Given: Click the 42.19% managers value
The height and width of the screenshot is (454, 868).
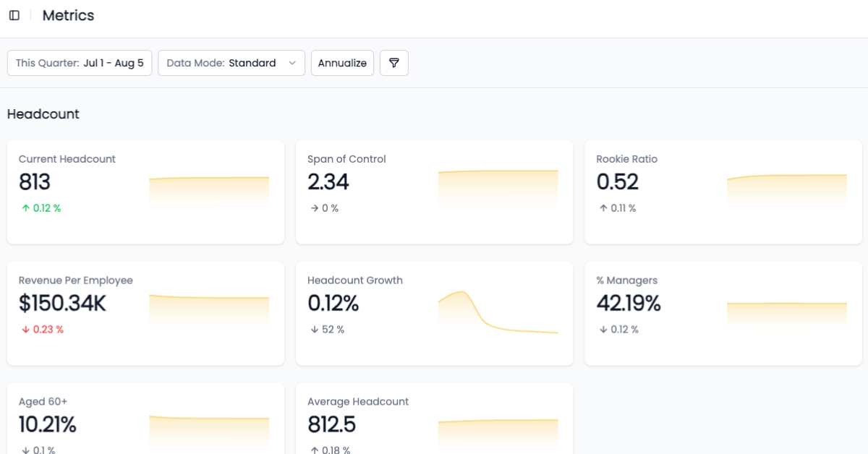Looking at the screenshot, I should pyautogui.click(x=629, y=304).
